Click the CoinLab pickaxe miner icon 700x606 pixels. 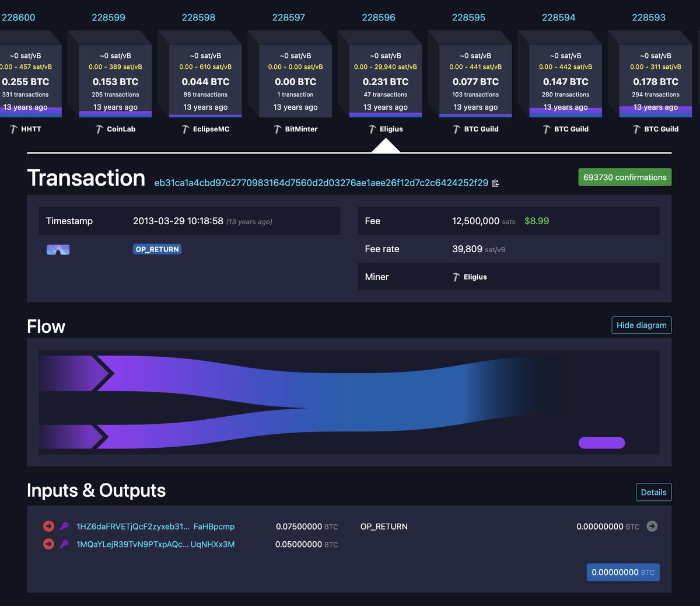100,129
